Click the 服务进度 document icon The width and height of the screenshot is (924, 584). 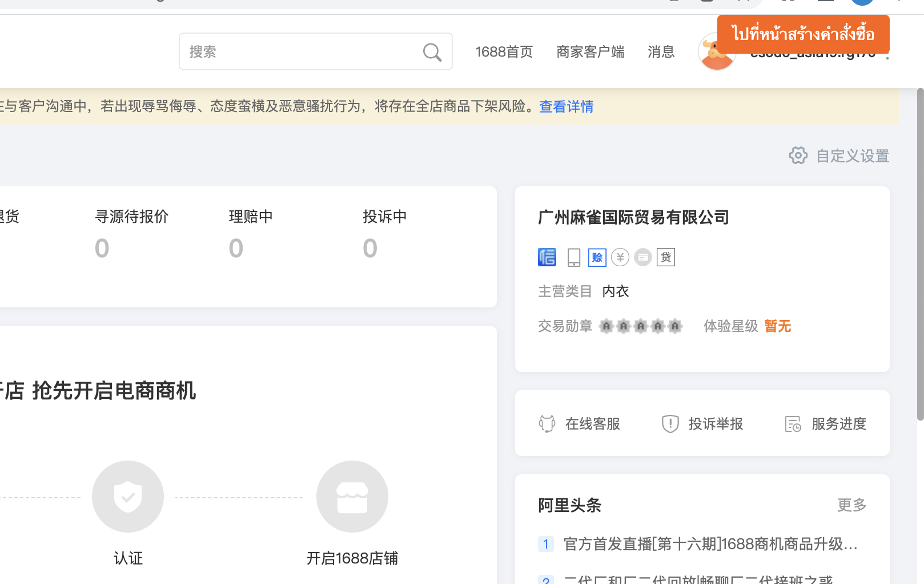793,423
